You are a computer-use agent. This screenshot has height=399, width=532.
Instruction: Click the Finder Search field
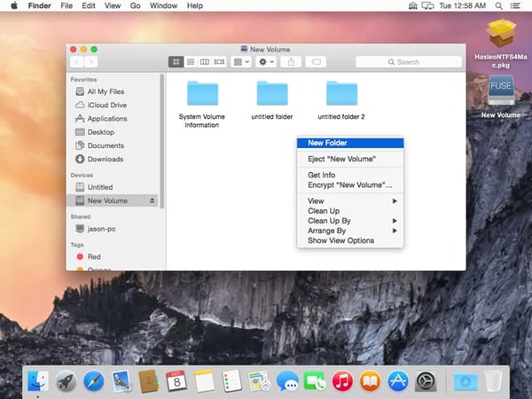[409, 62]
